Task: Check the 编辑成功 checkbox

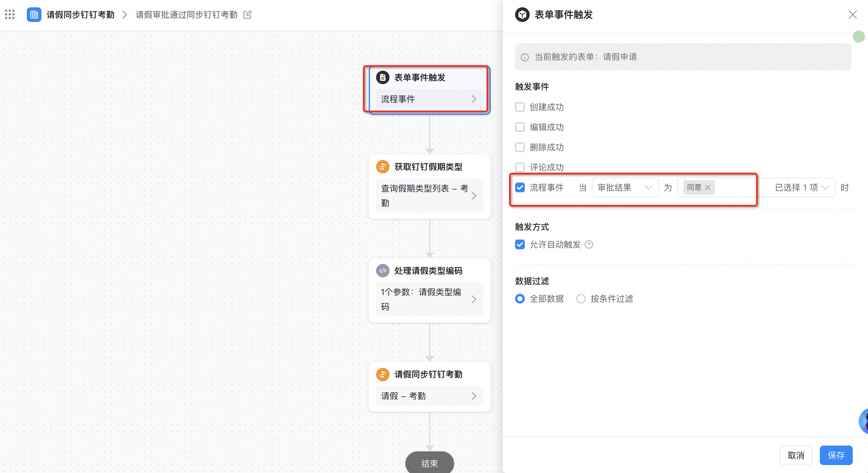Action: coord(520,127)
